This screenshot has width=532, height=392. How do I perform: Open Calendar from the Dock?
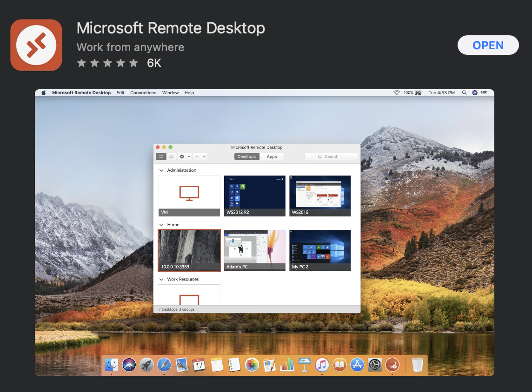click(x=199, y=365)
